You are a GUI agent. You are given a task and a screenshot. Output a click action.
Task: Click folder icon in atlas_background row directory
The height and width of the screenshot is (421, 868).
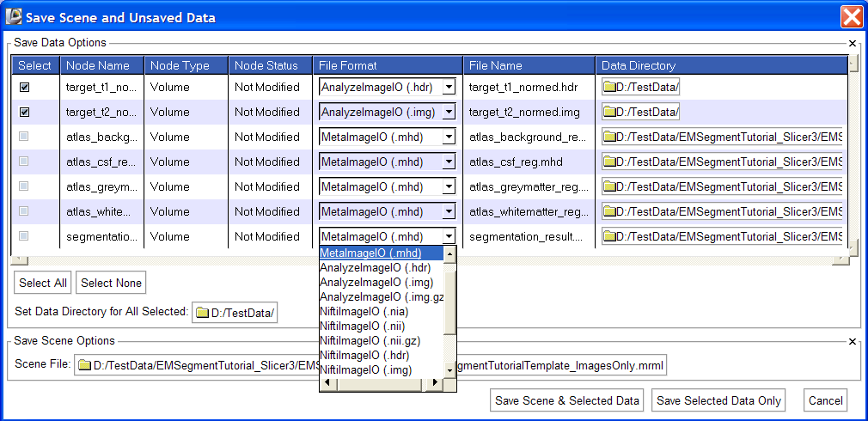[x=610, y=137]
